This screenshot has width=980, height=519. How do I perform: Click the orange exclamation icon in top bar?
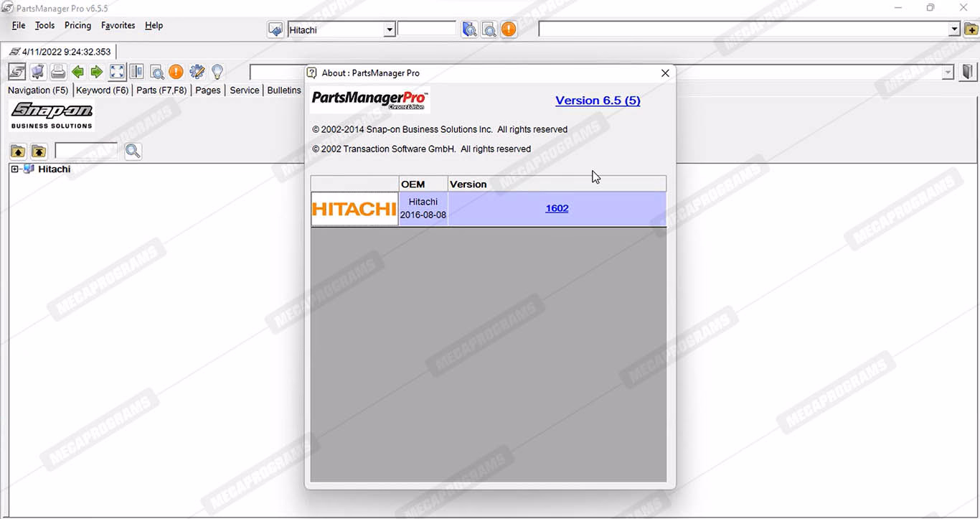[x=509, y=29]
